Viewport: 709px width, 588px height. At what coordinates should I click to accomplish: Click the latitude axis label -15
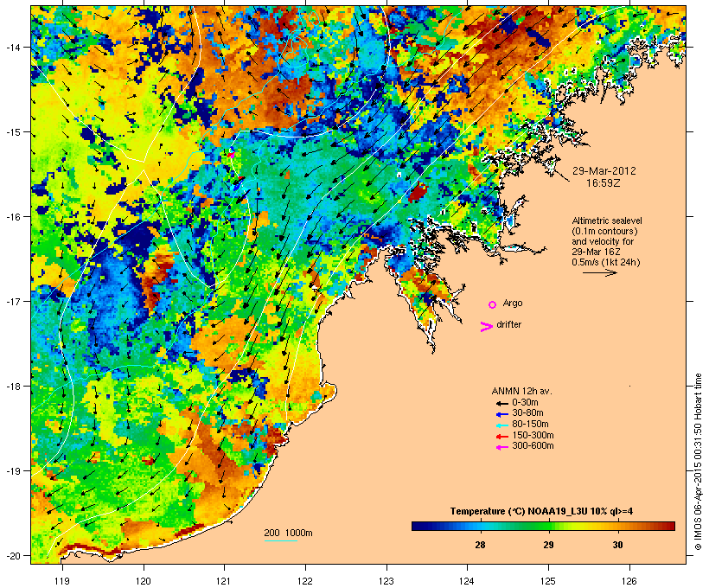click(12, 132)
